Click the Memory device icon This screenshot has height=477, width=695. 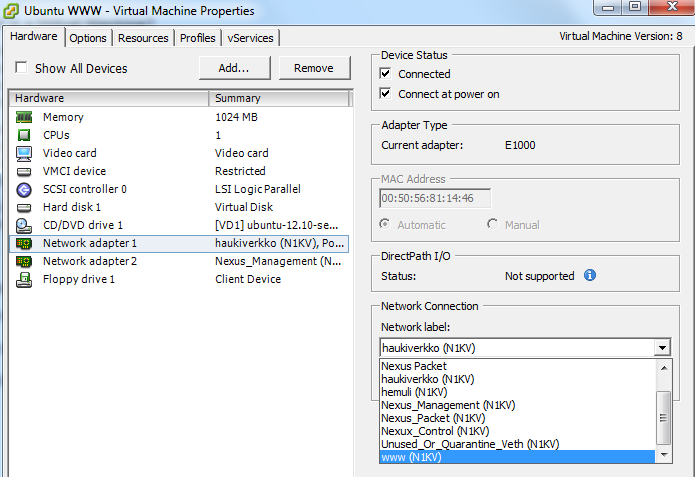point(24,117)
